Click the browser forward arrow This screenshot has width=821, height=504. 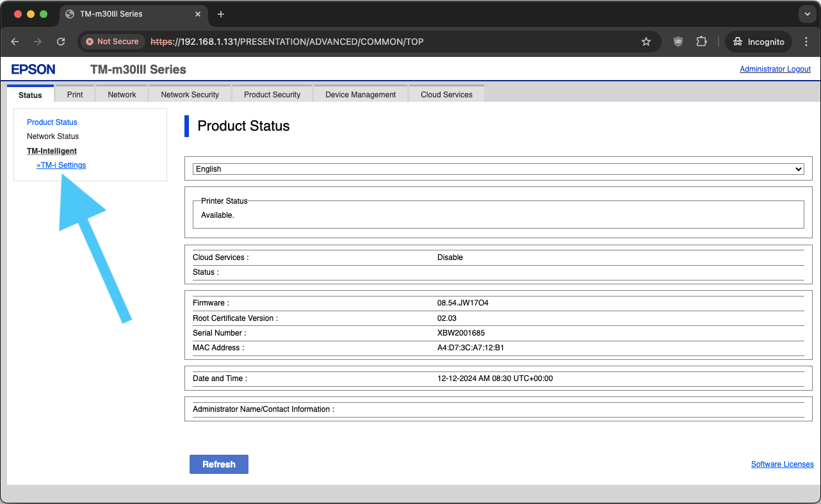point(38,42)
